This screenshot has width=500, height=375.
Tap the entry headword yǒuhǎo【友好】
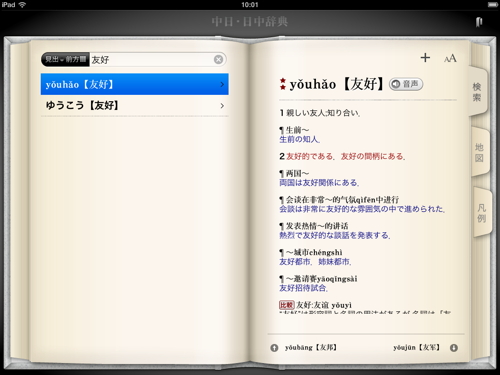(x=337, y=84)
